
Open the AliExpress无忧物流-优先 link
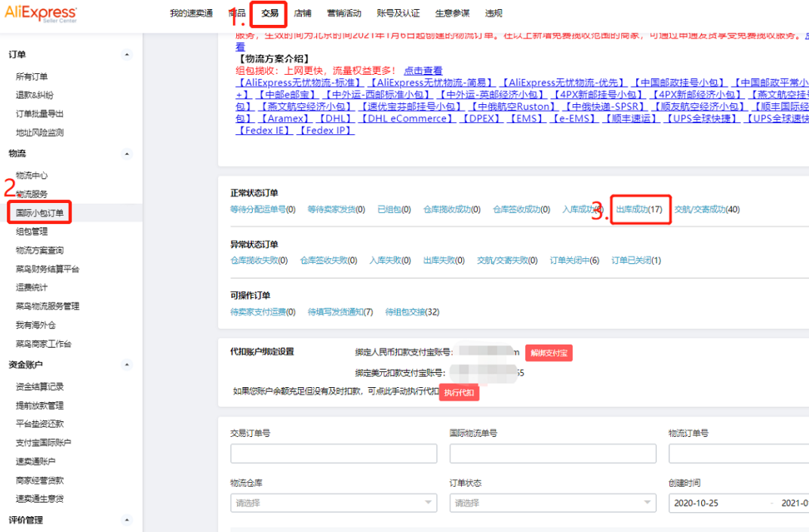563,82
